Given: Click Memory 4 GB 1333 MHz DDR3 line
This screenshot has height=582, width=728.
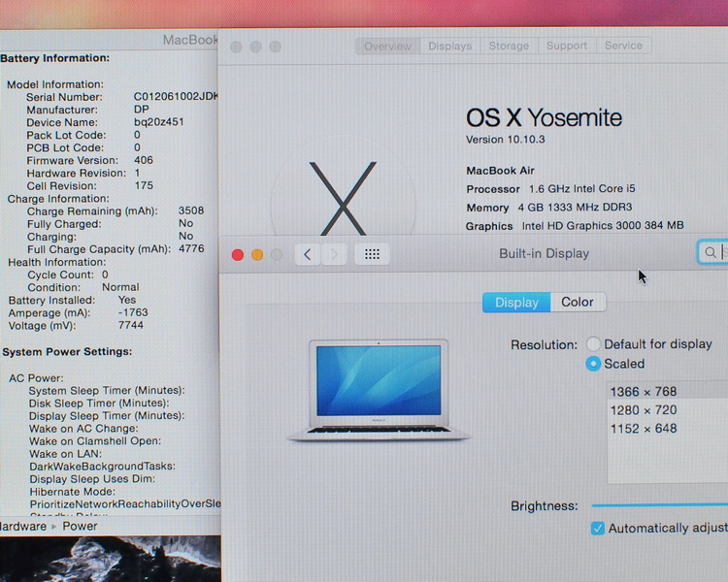Looking at the screenshot, I should click(x=549, y=208).
